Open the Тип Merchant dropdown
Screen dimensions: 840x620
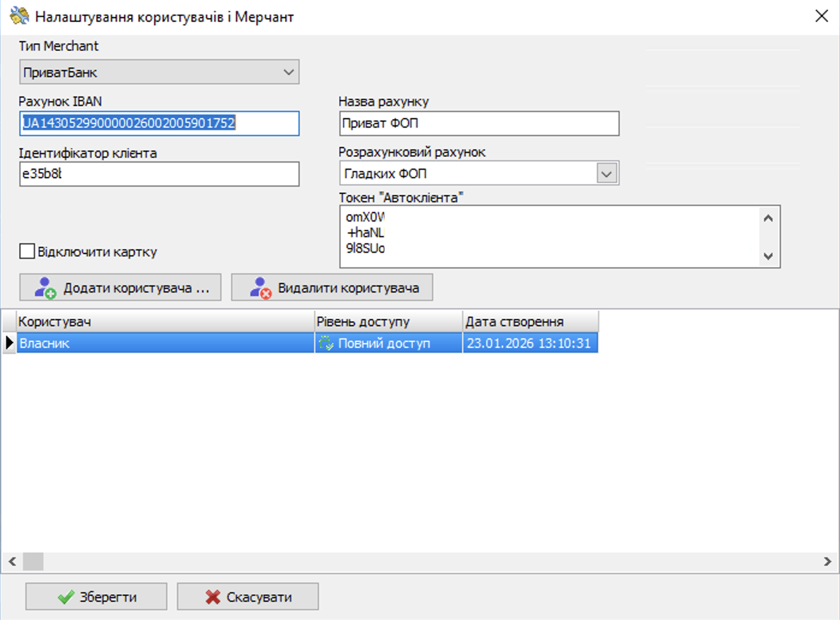[x=288, y=72]
